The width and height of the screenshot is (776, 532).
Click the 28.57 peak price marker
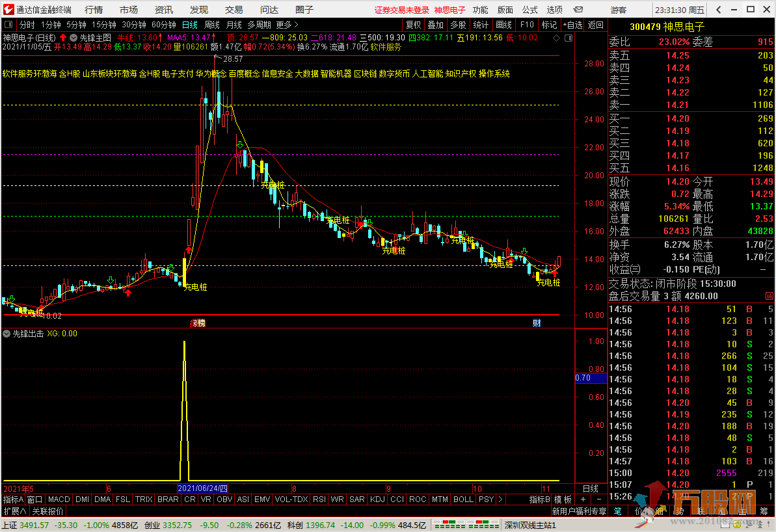233,59
